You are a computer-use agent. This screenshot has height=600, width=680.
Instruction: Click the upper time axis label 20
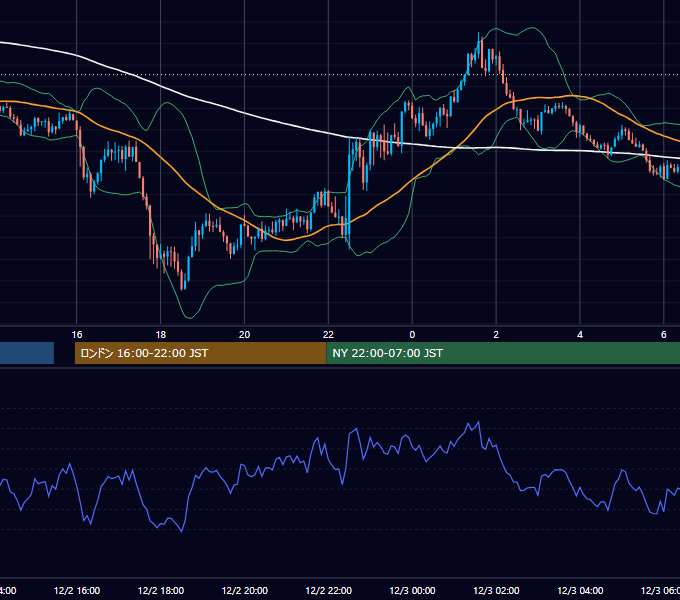click(245, 335)
